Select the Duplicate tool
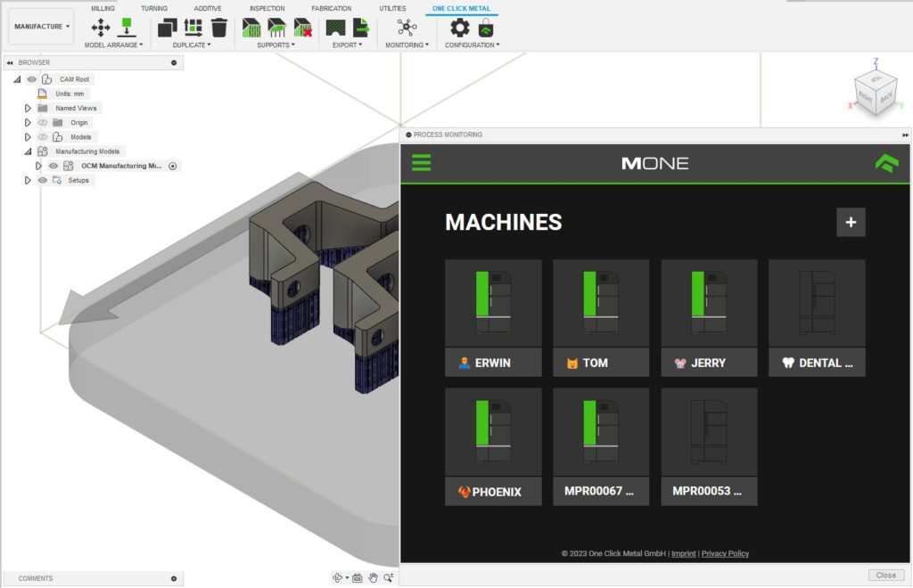This screenshot has width=913, height=588. (x=167, y=27)
